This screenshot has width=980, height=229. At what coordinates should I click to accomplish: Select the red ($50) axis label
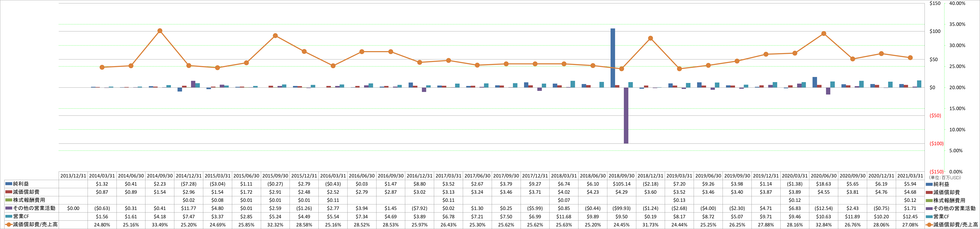pos(935,115)
